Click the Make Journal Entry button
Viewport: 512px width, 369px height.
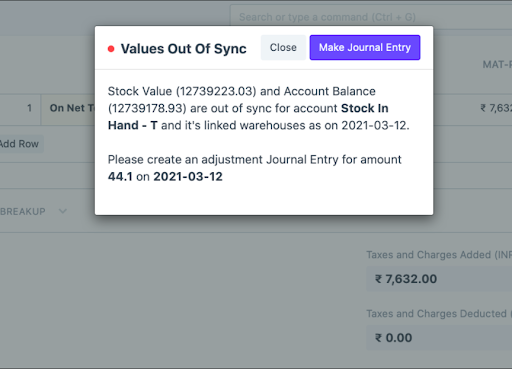point(365,48)
